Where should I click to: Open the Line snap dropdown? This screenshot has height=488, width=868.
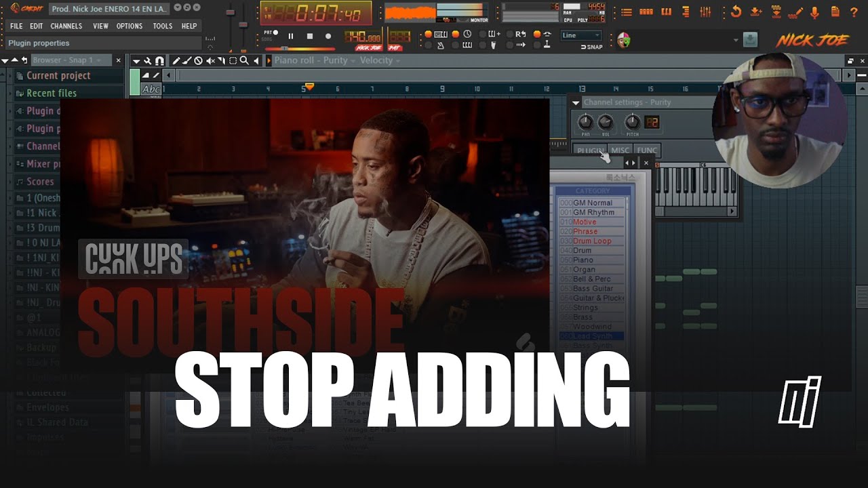pyautogui.click(x=580, y=35)
